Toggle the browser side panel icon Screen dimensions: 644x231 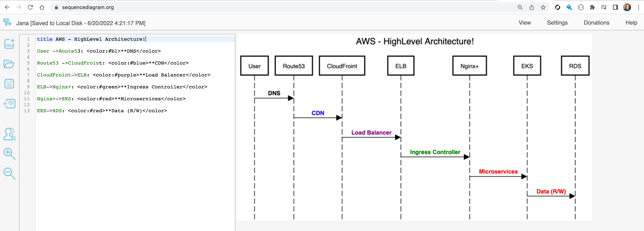pos(615,7)
